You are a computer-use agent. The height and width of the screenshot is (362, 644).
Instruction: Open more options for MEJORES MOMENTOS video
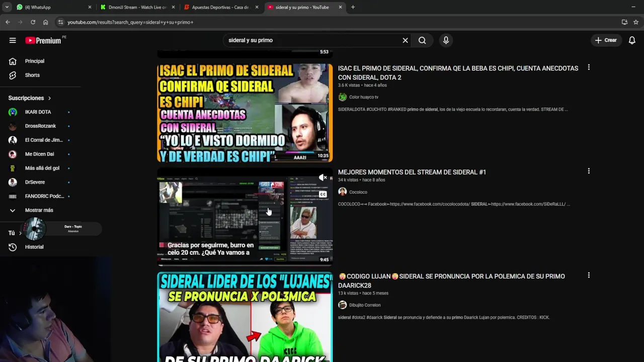coord(589,171)
